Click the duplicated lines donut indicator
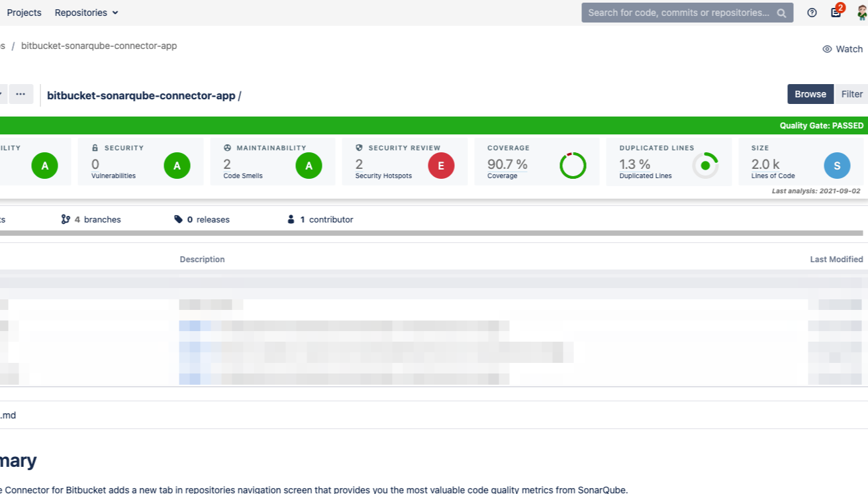The image size is (868, 494). 705,166
